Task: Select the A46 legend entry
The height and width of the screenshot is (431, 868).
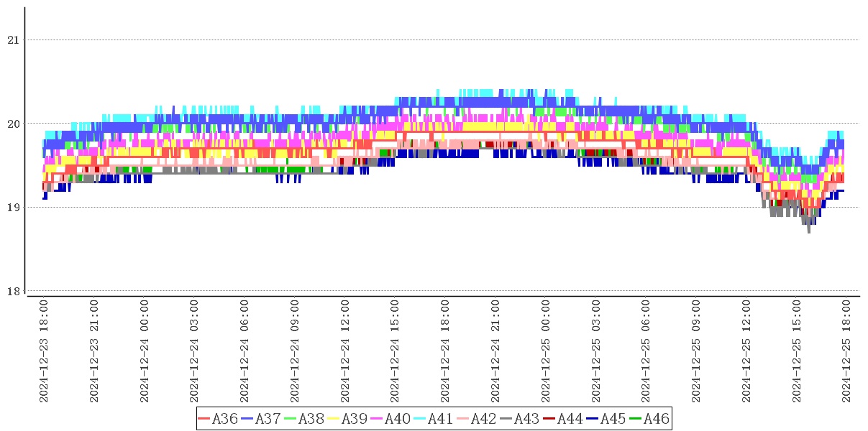Action: tap(649, 419)
